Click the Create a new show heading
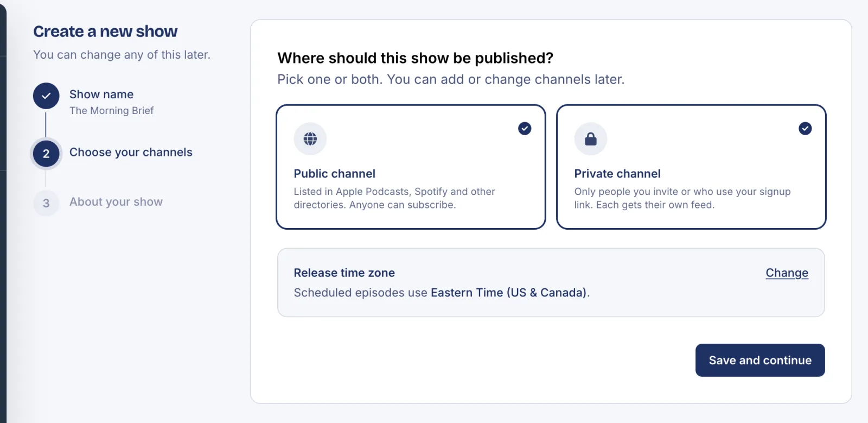Image resolution: width=868 pixels, height=423 pixels. [x=105, y=31]
